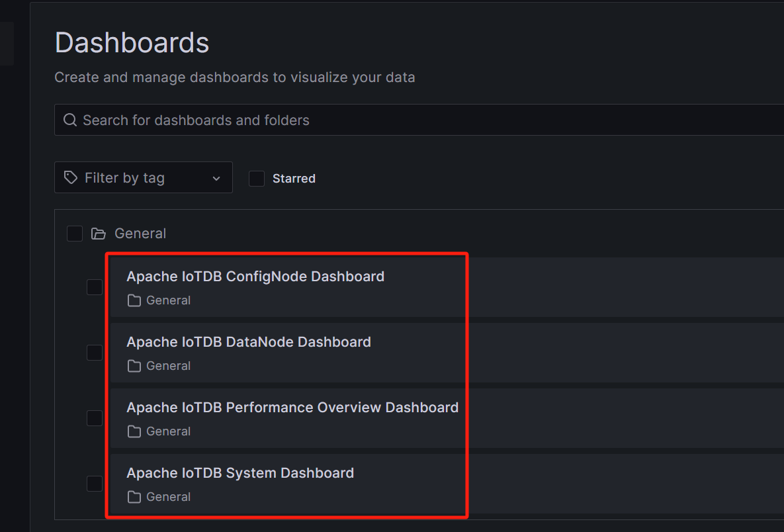This screenshot has width=784, height=532.
Task: Click the open folder icon beside General header
Action: [x=99, y=234]
